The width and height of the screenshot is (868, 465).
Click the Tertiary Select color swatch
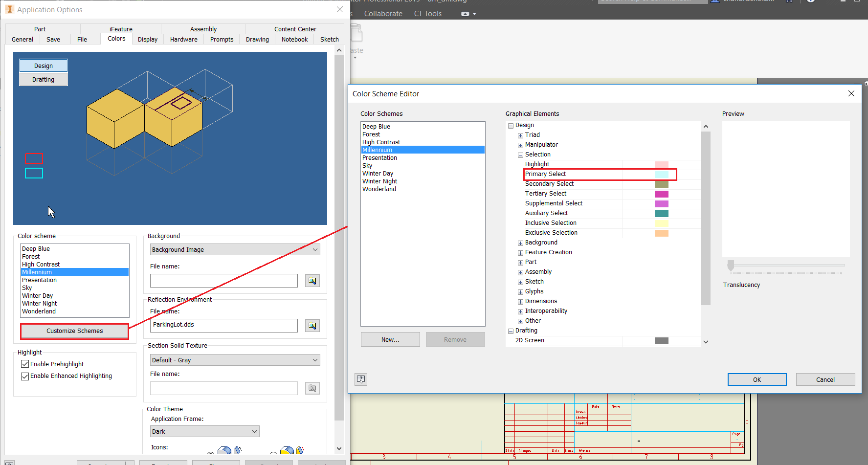(662, 194)
